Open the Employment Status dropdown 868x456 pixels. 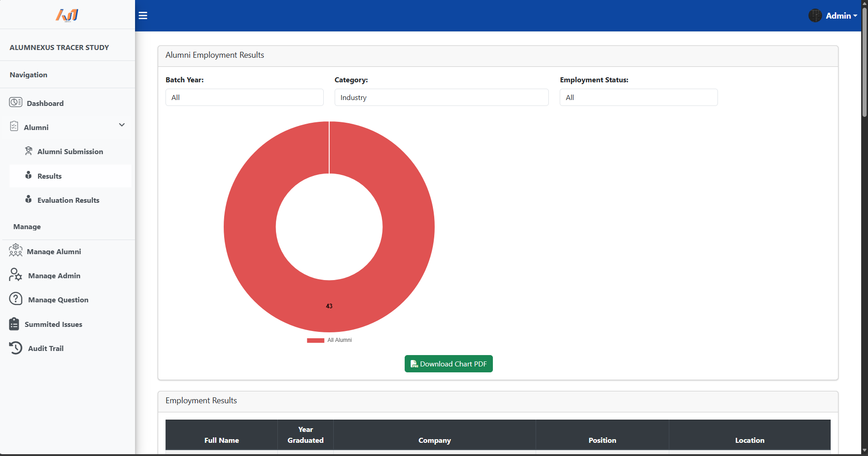[638, 97]
